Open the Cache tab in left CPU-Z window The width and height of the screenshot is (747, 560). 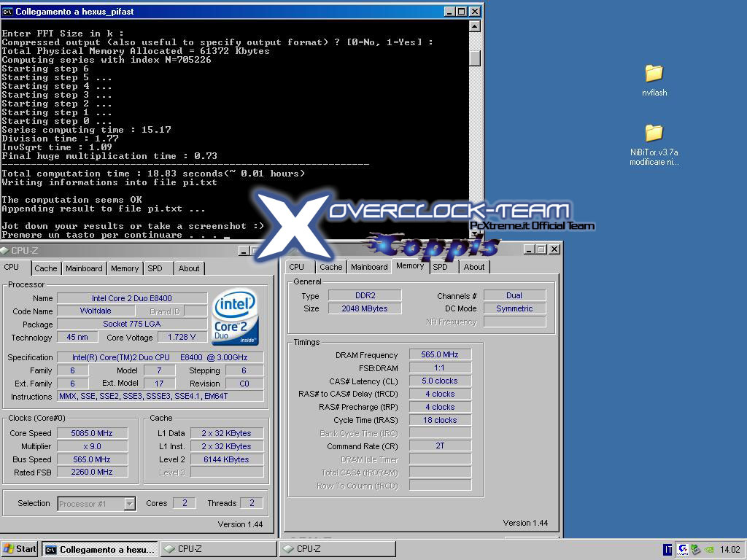[46, 268]
